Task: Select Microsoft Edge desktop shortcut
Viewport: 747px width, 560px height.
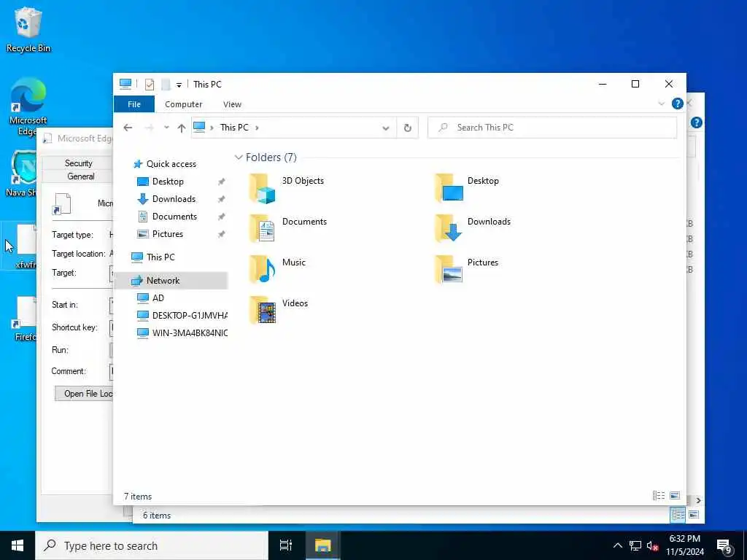Action: [28, 106]
